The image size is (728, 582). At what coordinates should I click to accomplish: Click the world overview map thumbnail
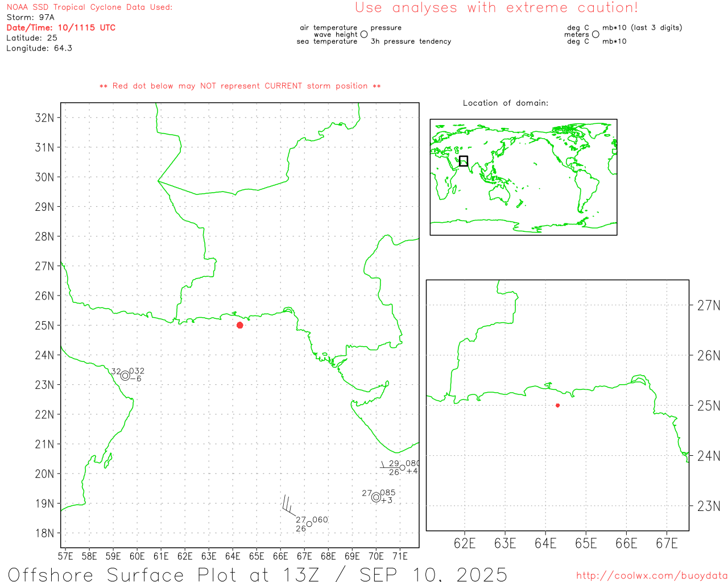pyautogui.click(x=523, y=177)
